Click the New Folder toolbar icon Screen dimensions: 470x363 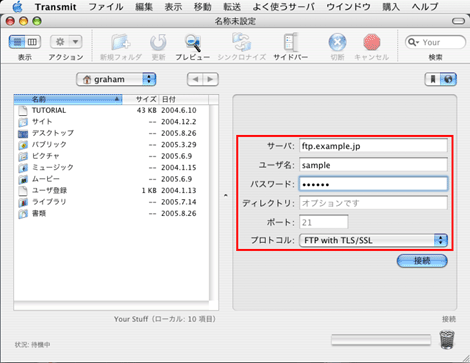pos(121,42)
